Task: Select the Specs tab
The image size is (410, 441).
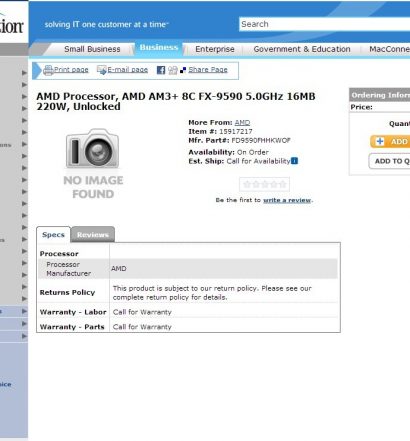Action: point(53,235)
